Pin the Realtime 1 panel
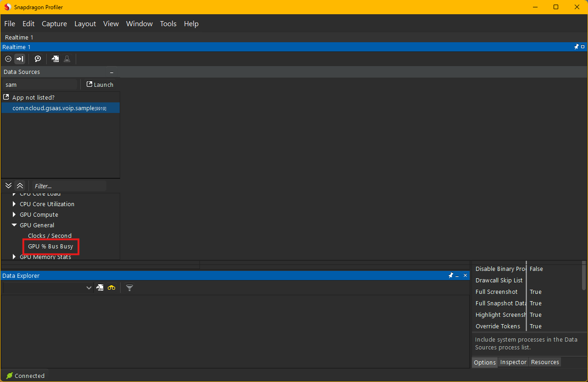588x382 pixels. (x=577, y=47)
